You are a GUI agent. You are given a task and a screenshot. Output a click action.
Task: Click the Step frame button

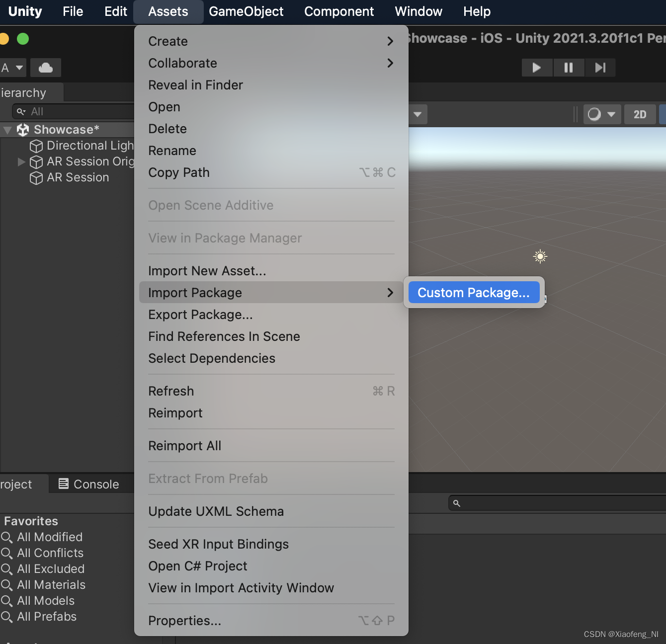pos(600,68)
